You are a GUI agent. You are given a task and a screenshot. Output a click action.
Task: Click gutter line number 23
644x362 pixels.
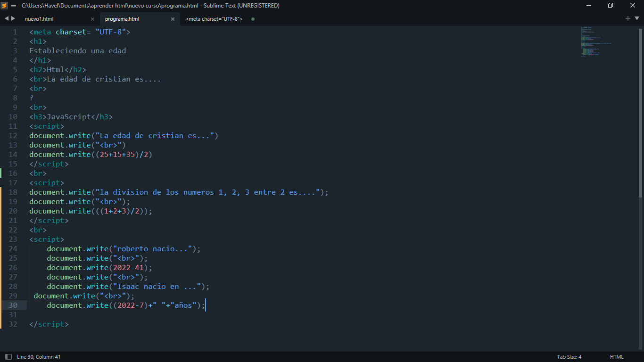(x=13, y=239)
